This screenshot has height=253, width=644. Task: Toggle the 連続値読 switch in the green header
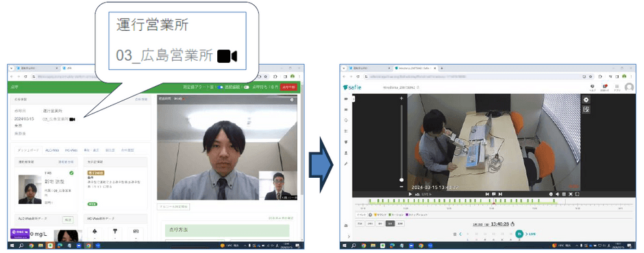[x=247, y=88]
